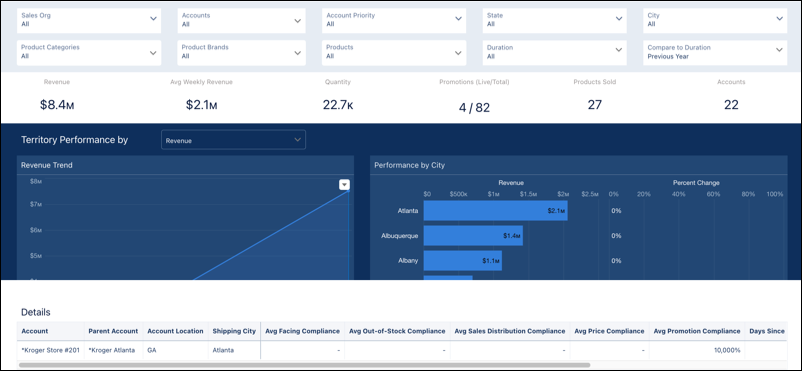Sort by Avg Promotion Compliance column header

(x=697, y=331)
